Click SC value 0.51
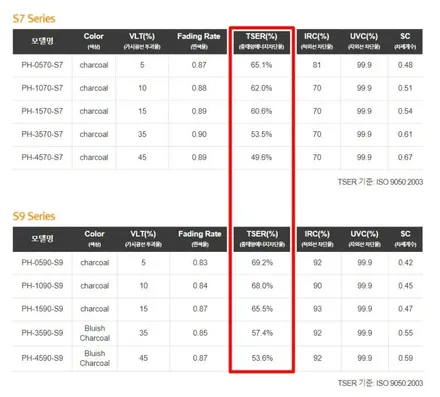 tap(405, 88)
